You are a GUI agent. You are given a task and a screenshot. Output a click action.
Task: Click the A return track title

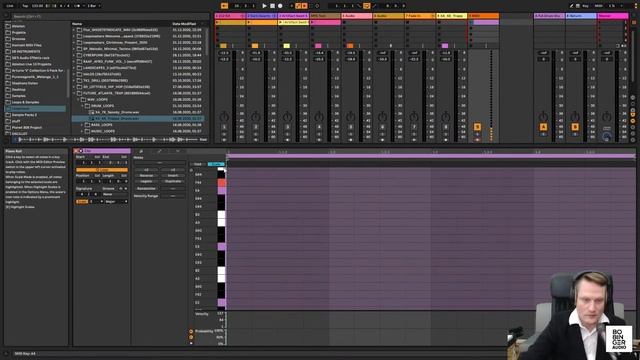(549, 16)
